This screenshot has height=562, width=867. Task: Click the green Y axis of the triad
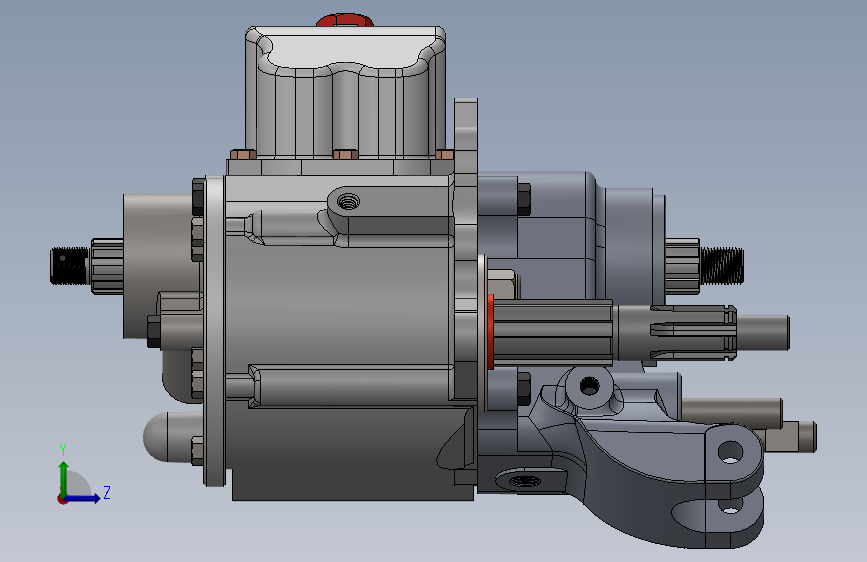[63, 478]
